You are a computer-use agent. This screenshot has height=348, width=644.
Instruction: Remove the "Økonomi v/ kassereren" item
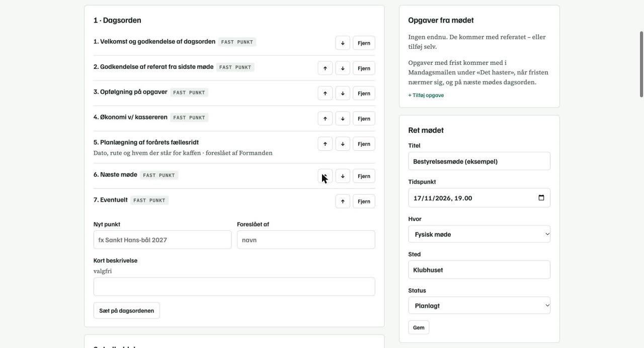[364, 118]
